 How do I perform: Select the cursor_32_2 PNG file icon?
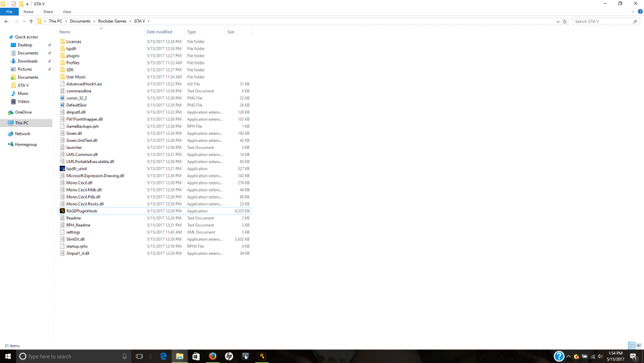click(x=62, y=98)
